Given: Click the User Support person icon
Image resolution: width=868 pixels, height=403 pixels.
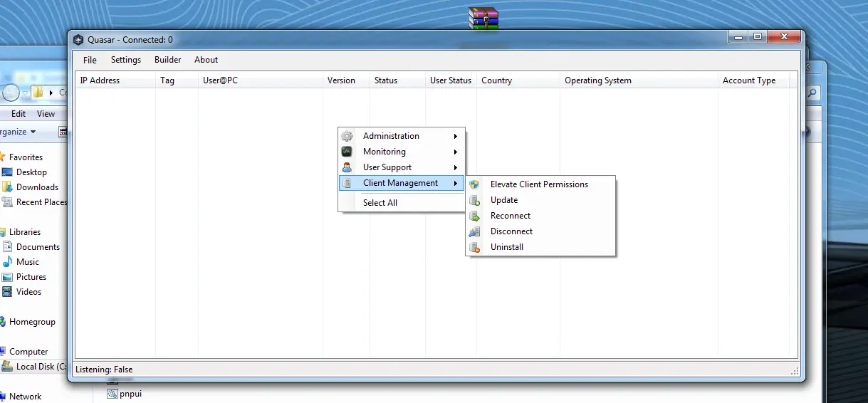Looking at the screenshot, I should tap(347, 167).
